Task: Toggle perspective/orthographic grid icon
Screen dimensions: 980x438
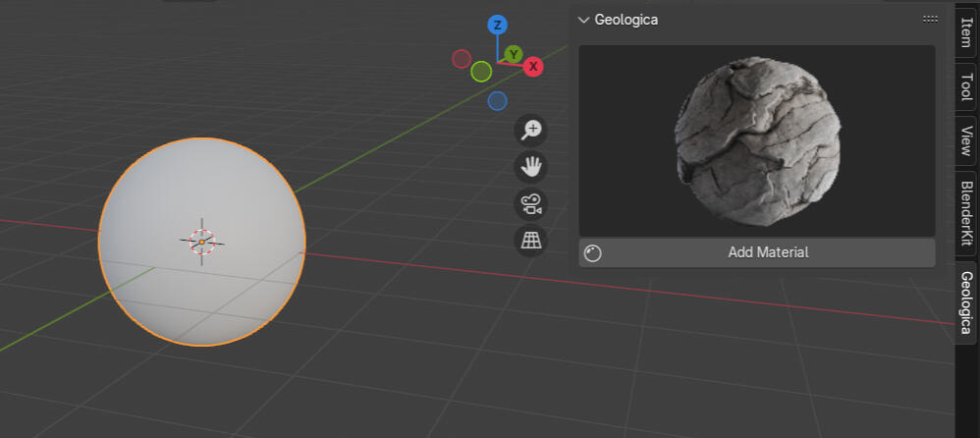Action: (531, 241)
